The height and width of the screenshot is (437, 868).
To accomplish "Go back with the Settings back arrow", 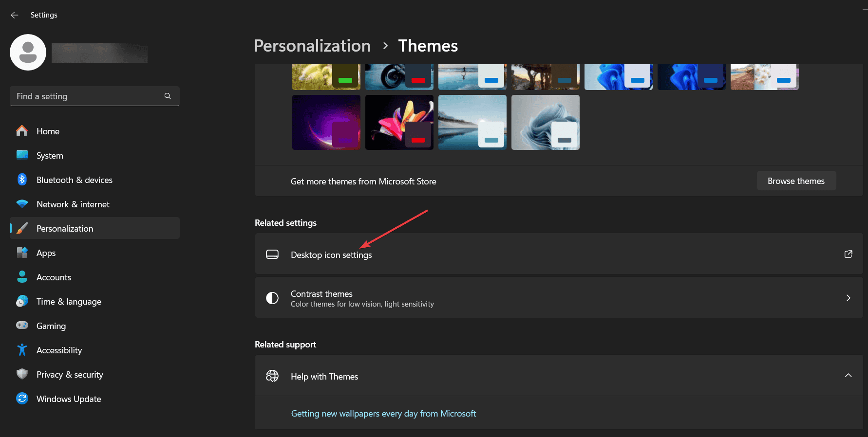I will (x=15, y=15).
